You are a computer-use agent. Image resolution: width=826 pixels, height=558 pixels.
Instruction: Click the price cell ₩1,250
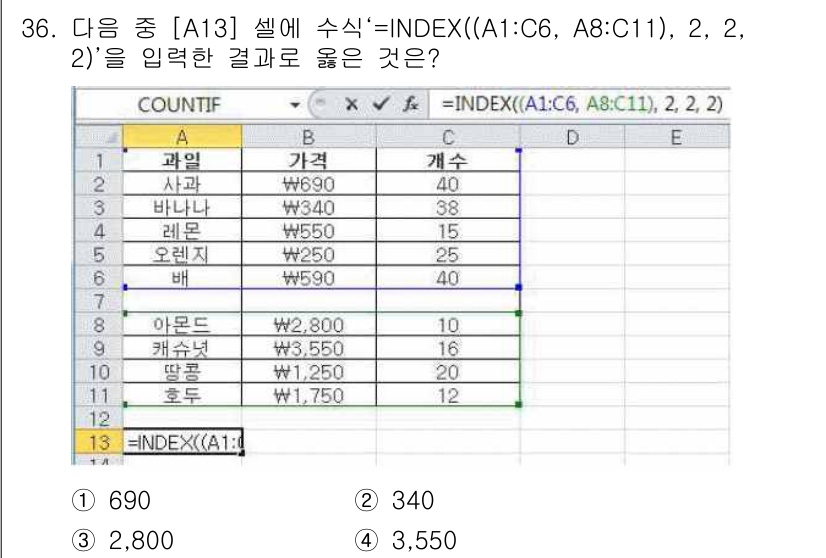(x=309, y=372)
